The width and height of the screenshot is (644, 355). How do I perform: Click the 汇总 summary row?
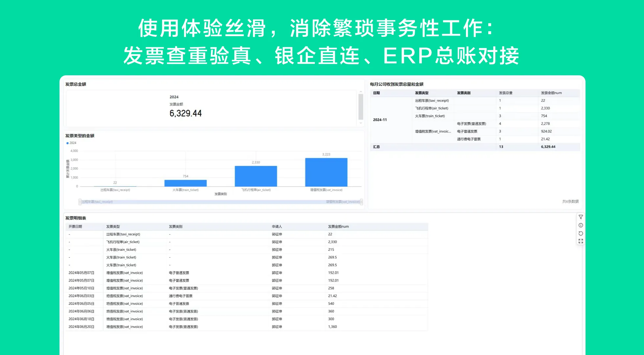coord(376,147)
